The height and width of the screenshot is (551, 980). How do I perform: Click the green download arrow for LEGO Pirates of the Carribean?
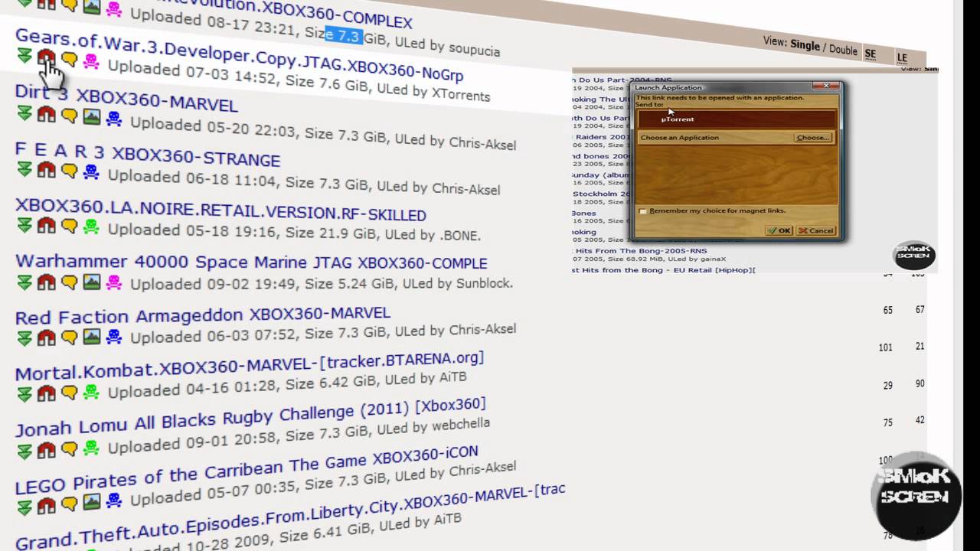click(x=24, y=507)
